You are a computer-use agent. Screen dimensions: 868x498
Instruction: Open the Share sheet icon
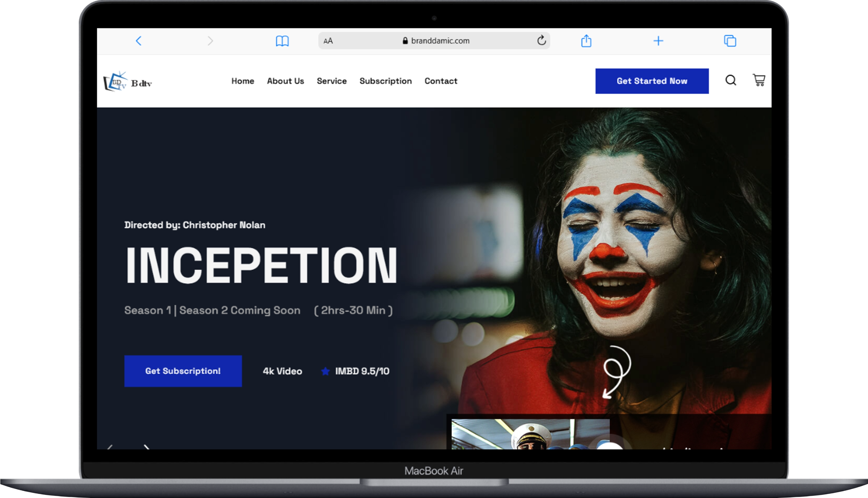pos(586,41)
